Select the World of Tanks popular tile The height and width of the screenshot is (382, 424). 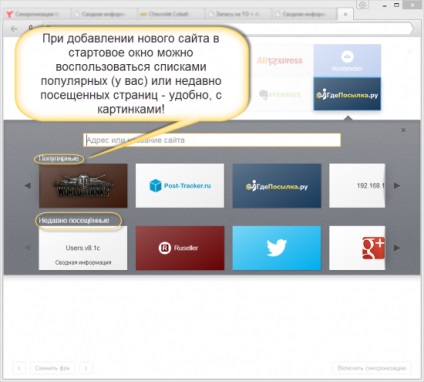coord(83,186)
